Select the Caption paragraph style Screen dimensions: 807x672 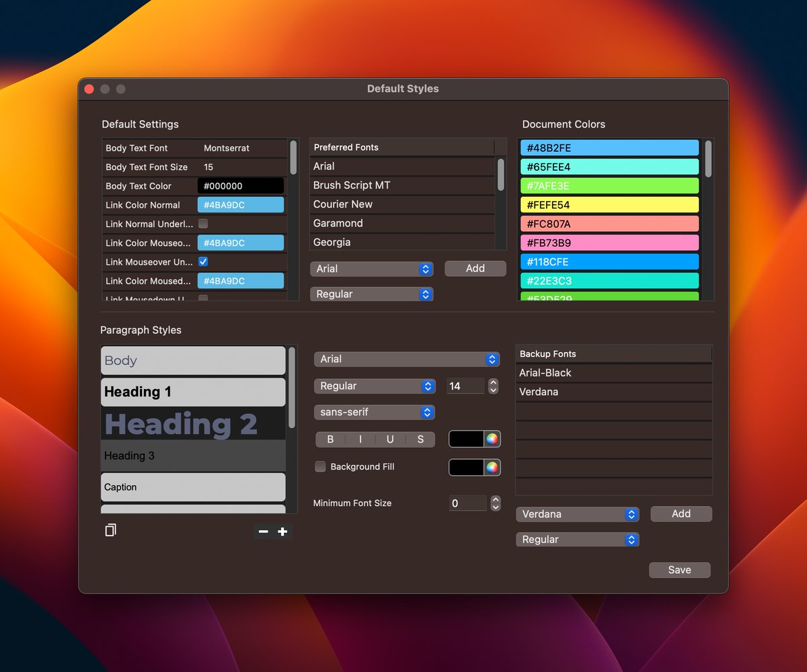193,487
